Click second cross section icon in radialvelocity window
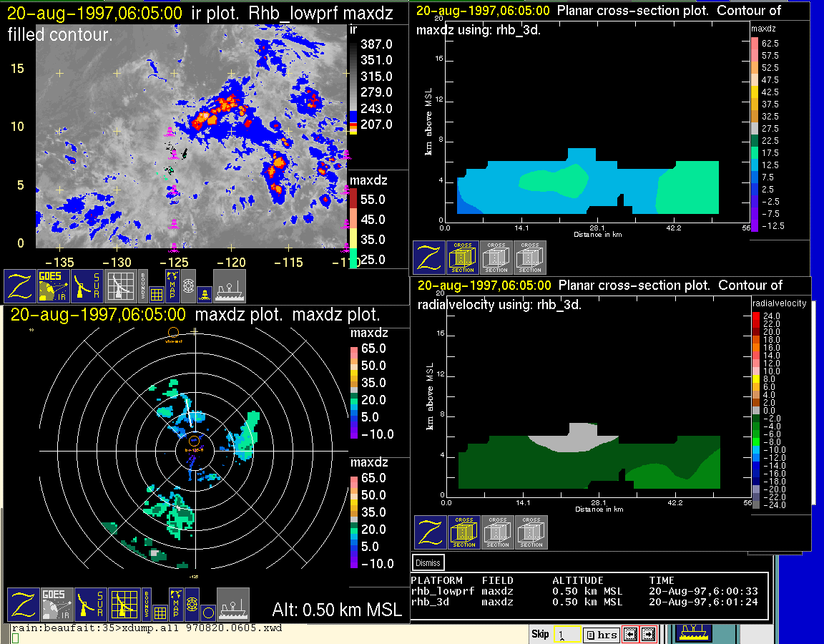This screenshot has width=824, height=644. 498,532
